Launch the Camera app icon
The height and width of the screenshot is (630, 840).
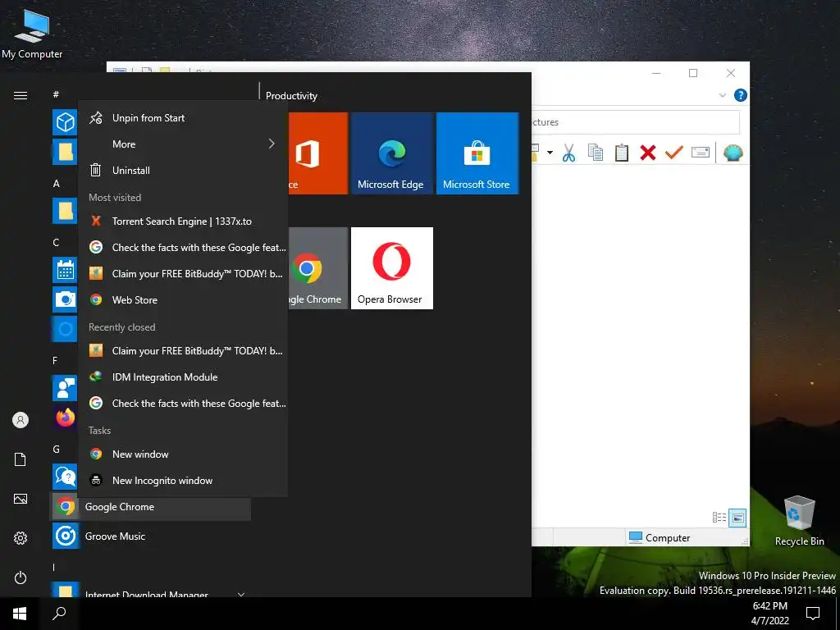tap(65, 299)
